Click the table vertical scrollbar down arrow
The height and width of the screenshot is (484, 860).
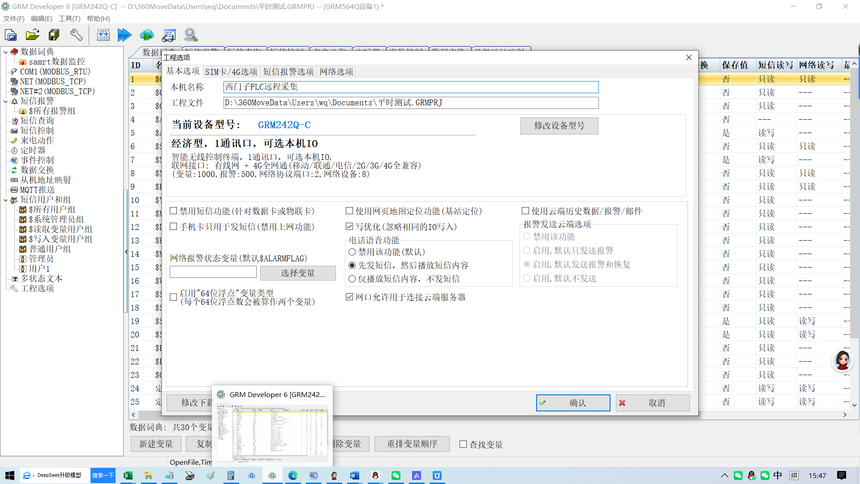click(854, 404)
